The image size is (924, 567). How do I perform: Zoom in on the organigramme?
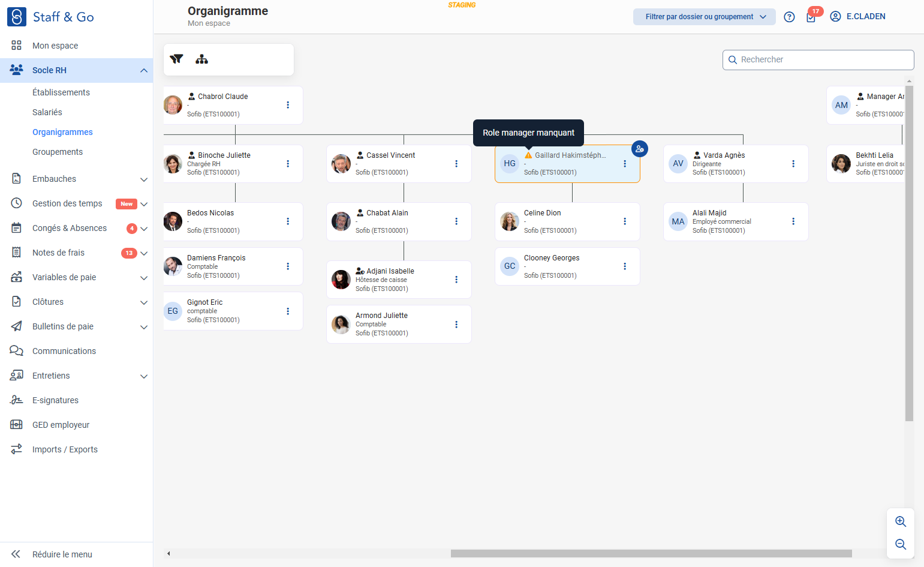900,521
